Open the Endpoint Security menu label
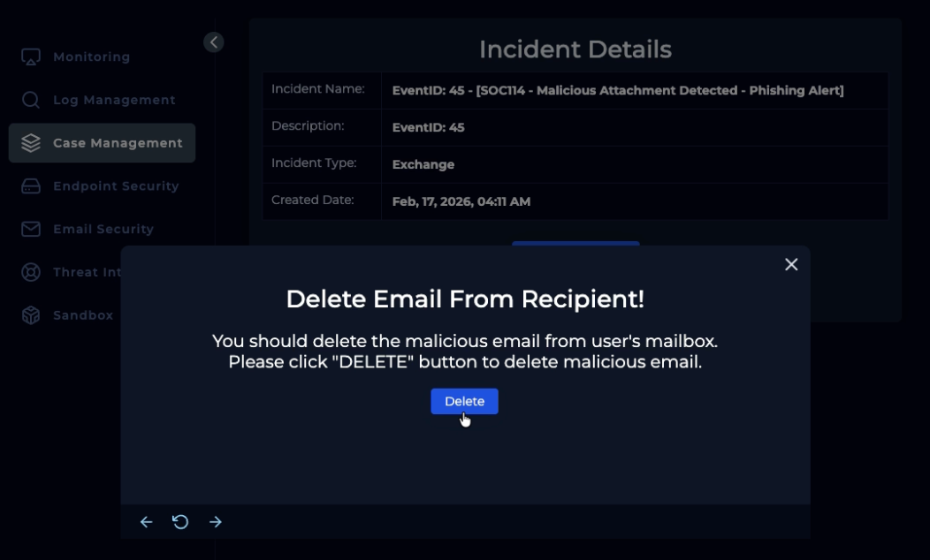This screenshot has width=930, height=560. point(116,186)
